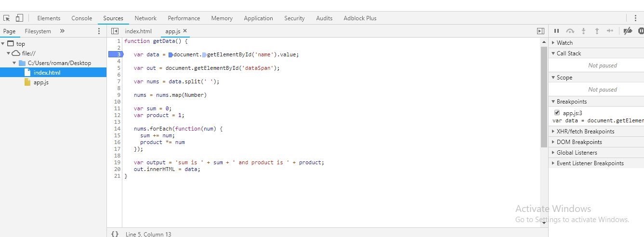
Task: Click the deactivate breakpoints icon
Action: (x=628, y=31)
